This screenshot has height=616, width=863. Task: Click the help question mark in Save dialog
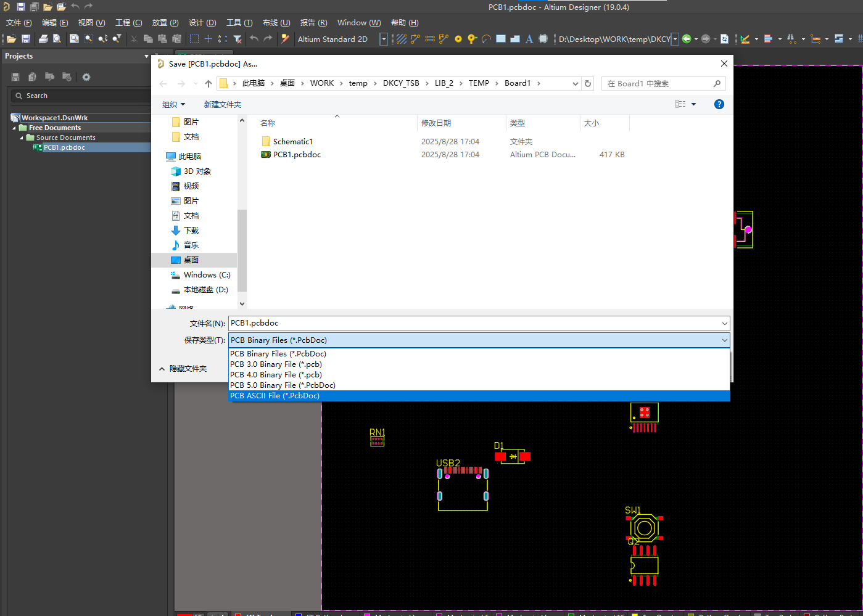(x=719, y=104)
